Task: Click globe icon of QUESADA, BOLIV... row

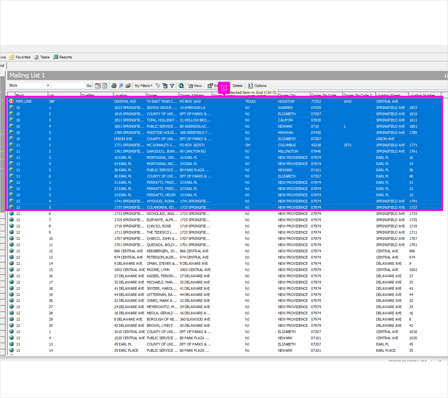Action: pos(11,245)
